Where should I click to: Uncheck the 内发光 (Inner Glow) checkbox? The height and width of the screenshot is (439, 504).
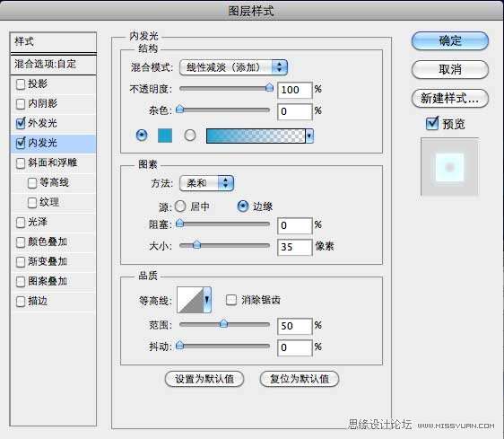(x=21, y=143)
